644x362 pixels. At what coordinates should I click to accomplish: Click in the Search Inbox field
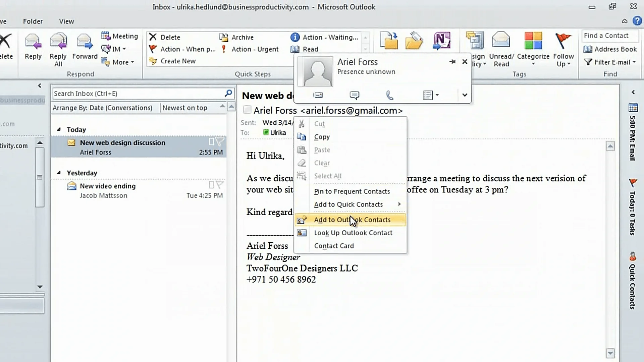[x=138, y=94]
